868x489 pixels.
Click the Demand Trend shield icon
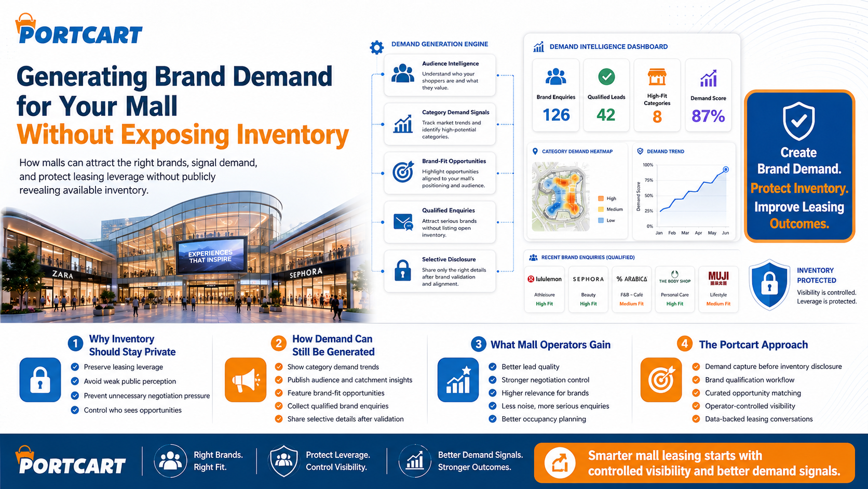tap(640, 151)
